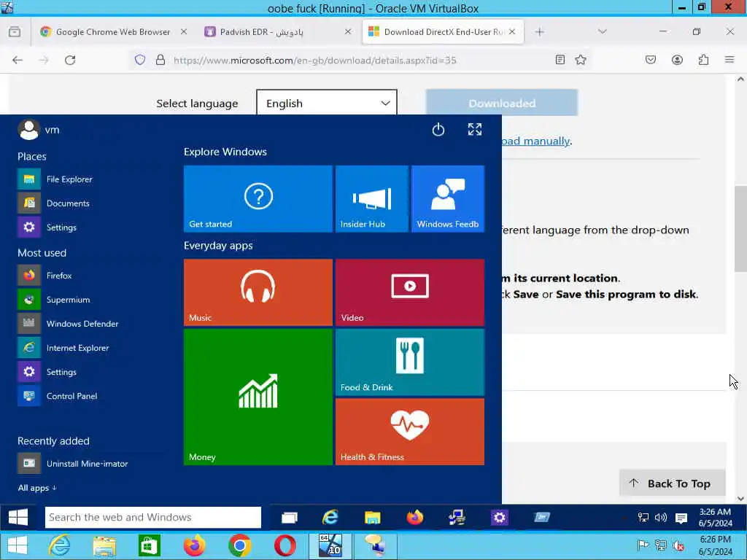
Task: Open Internet Explorer in guest taskbar
Action: pyautogui.click(x=330, y=517)
